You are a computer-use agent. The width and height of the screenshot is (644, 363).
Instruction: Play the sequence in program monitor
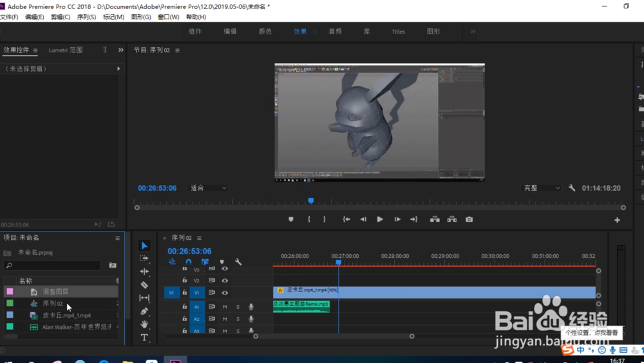pos(380,219)
